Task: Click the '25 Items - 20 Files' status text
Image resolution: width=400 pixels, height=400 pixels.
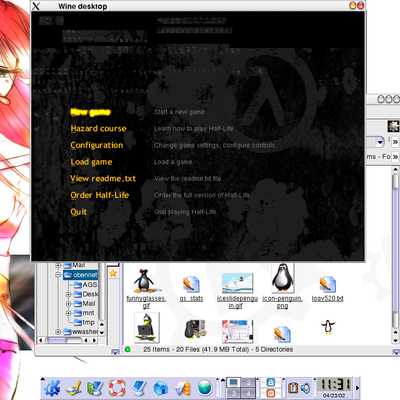Action: coord(218,349)
